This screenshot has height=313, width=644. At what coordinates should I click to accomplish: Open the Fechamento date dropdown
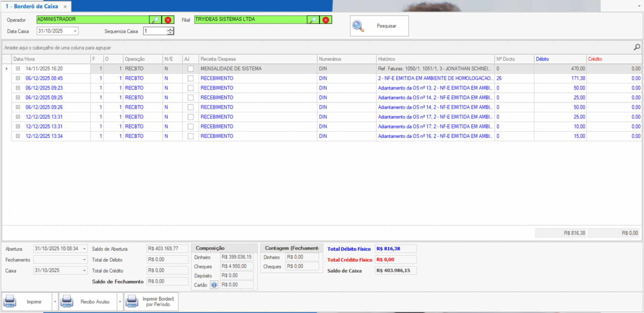(84, 260)
